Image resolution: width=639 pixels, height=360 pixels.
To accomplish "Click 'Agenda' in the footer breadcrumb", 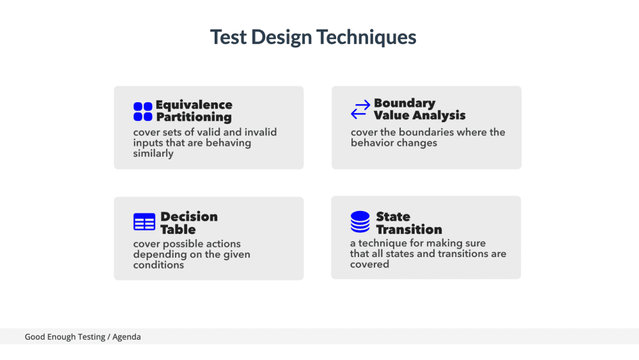I will coord(127,337).
